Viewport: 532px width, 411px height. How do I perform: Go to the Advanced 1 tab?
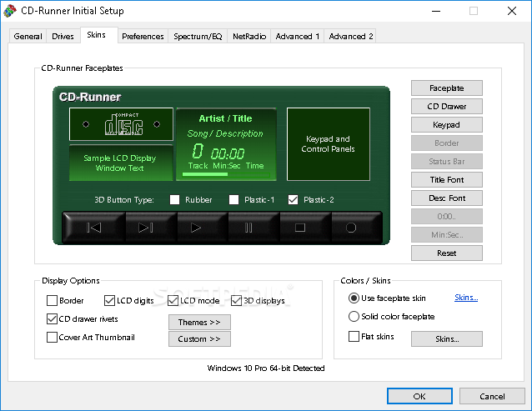point(297,37)
